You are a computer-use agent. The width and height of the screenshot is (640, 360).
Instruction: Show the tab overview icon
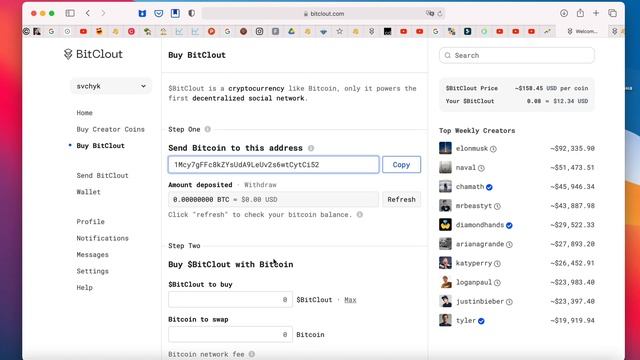tap(612, 13)
